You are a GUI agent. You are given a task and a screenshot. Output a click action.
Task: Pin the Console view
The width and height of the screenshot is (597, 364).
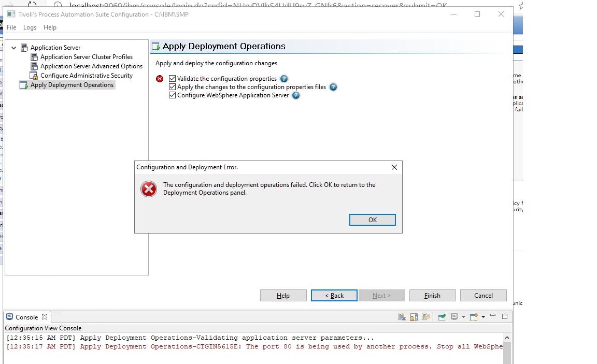[443, 316]
